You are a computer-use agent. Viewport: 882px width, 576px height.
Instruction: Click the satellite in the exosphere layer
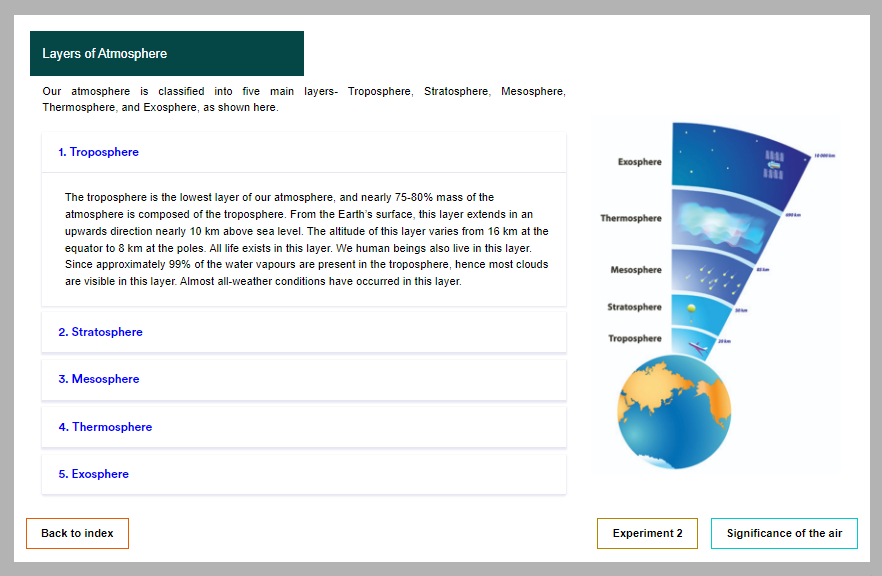tap(774, 165)
